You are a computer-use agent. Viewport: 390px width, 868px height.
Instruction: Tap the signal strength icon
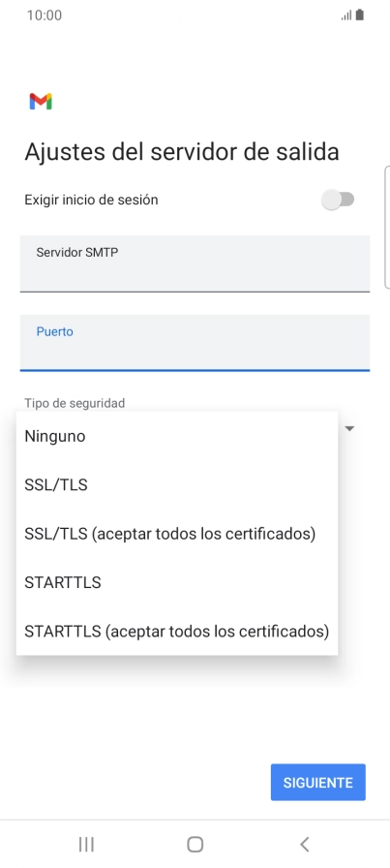pyautogui.click(x=346, y=15)
